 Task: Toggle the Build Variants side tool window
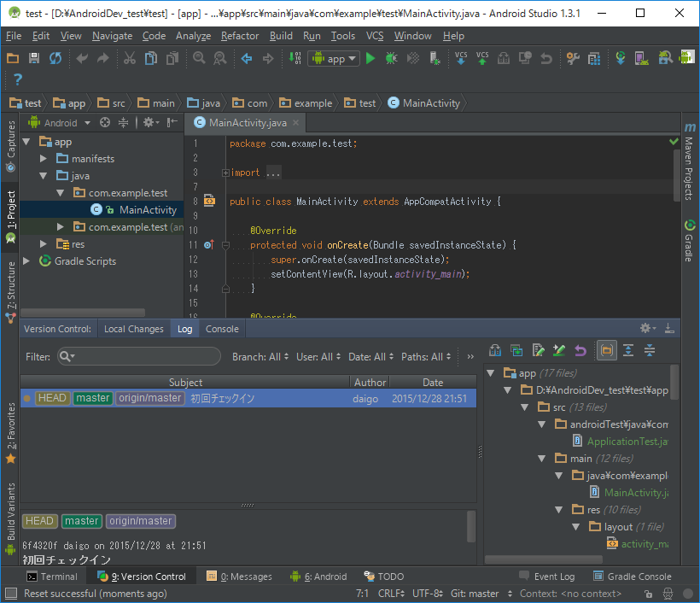[11, 518]
